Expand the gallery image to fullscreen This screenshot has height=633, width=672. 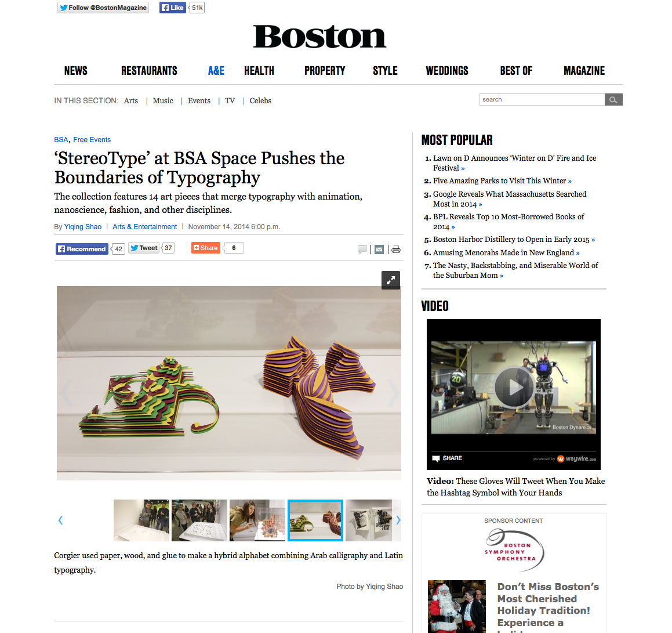point(390,280)
